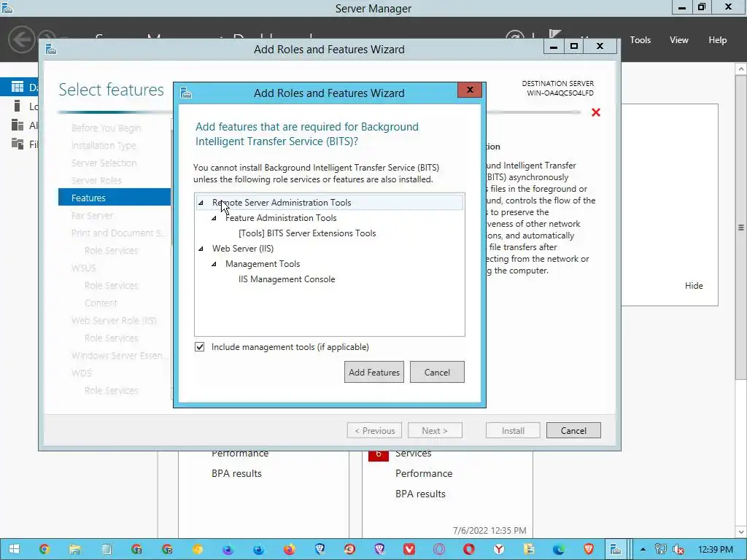Click the Add Features button

[374, 372]
